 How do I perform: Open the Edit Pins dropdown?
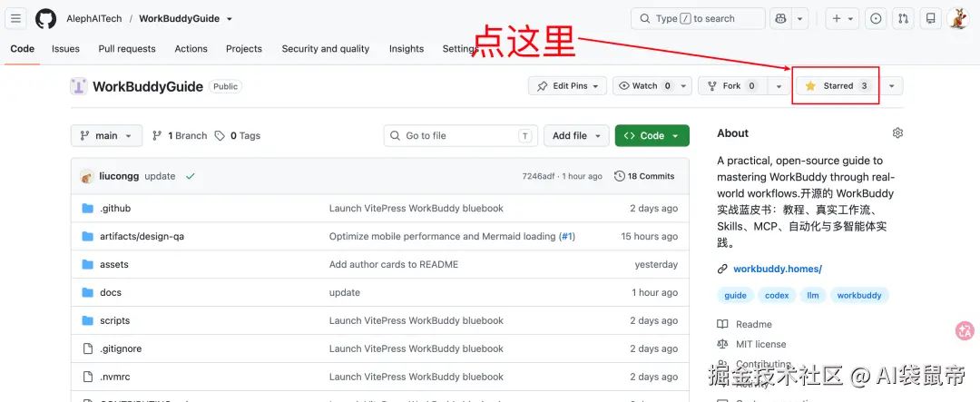point(567,86)
